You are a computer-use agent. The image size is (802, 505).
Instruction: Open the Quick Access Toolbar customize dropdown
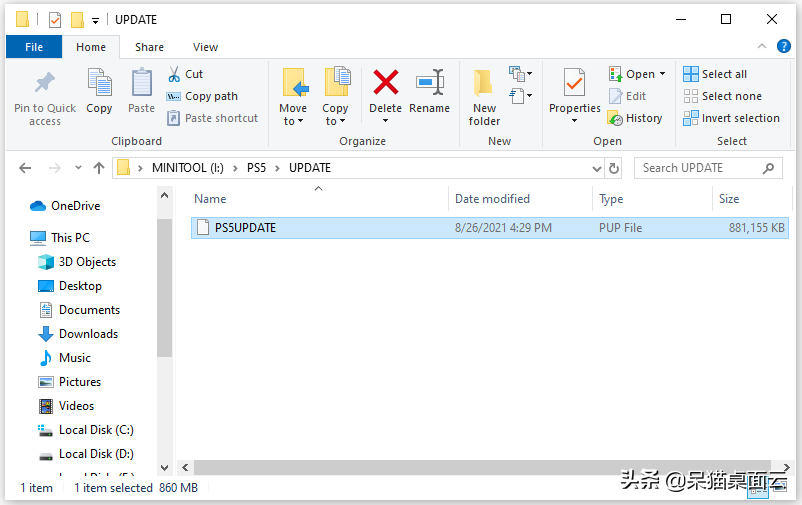[95, 20]
